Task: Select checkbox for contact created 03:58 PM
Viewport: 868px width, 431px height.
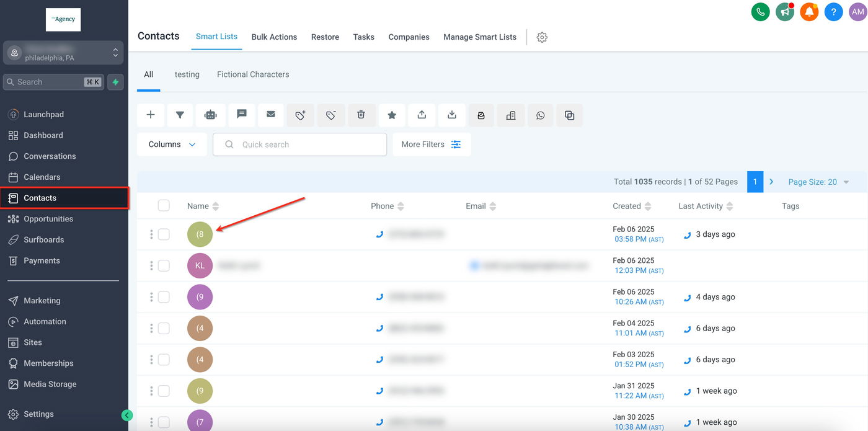Action: [x=164, y=234]
